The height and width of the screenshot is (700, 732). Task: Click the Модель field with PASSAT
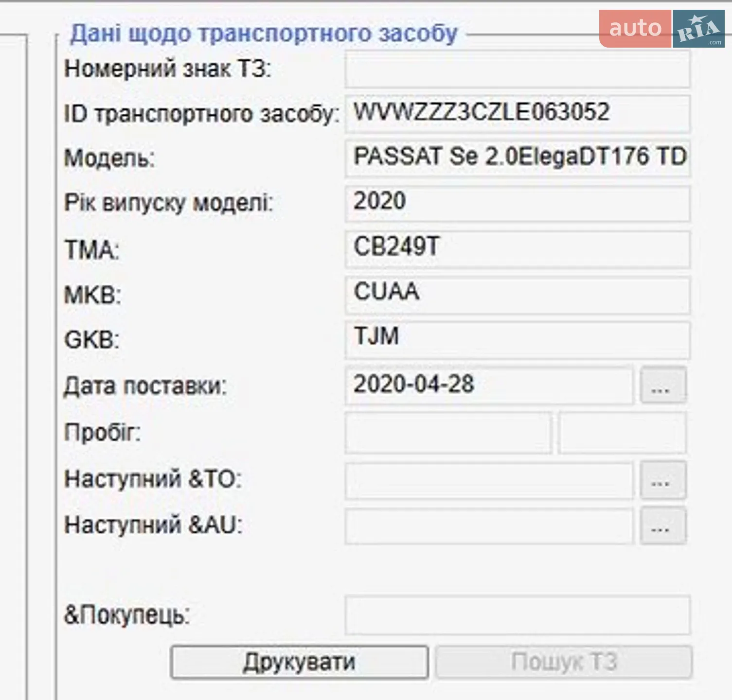(518, 158)
